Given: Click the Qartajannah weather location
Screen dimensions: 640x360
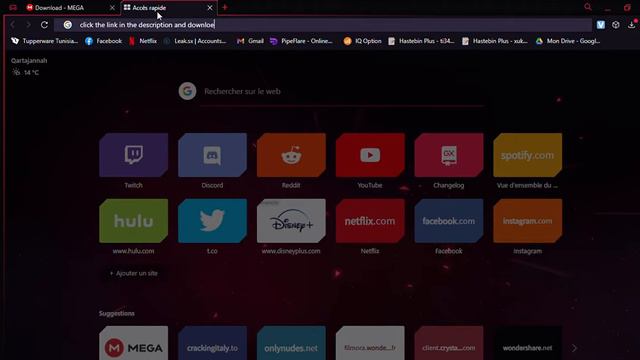Looking at the screenshot, I should [x=29, y=60].
